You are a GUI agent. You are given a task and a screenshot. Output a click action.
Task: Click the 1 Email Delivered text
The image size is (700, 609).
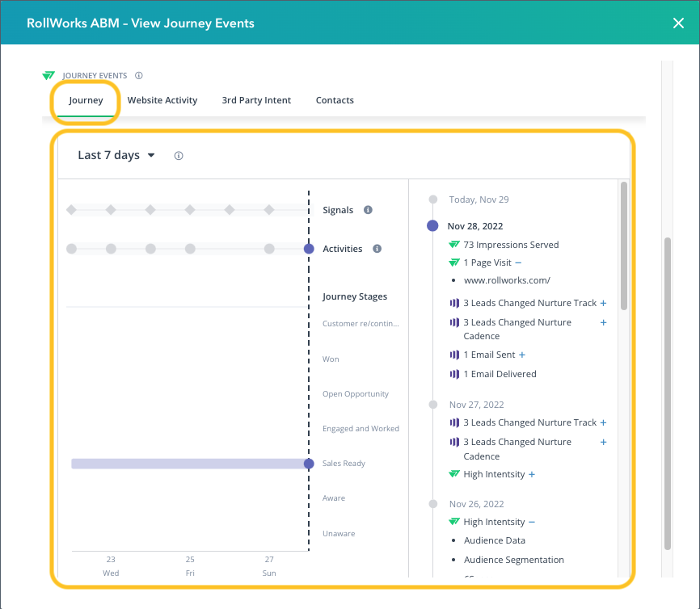click(x=500, y=374)
